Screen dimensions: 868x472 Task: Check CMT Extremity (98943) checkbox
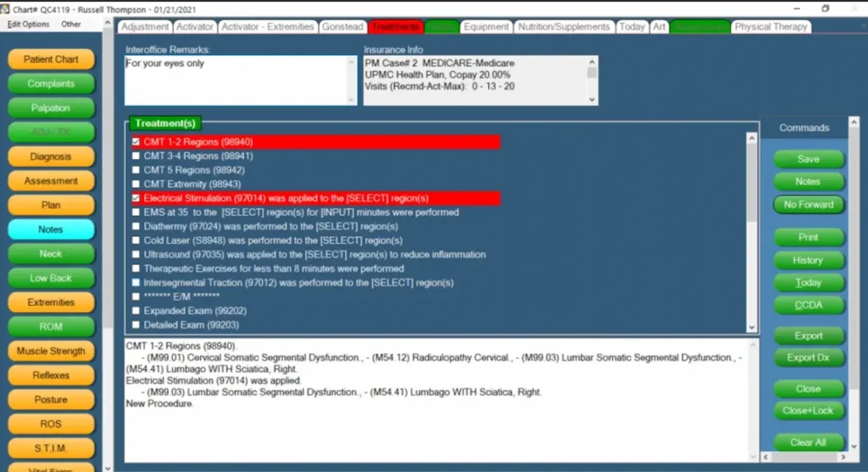tap(136, 184)
